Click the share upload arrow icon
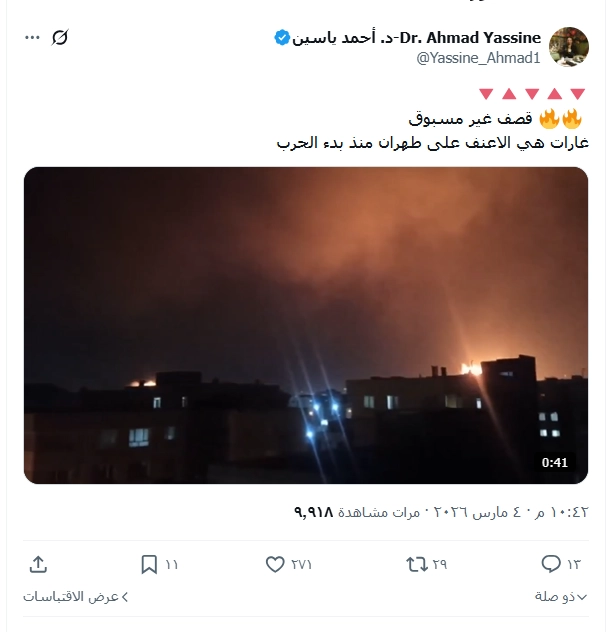The height and width of the screenshot is (632, 611). [39, 564]
